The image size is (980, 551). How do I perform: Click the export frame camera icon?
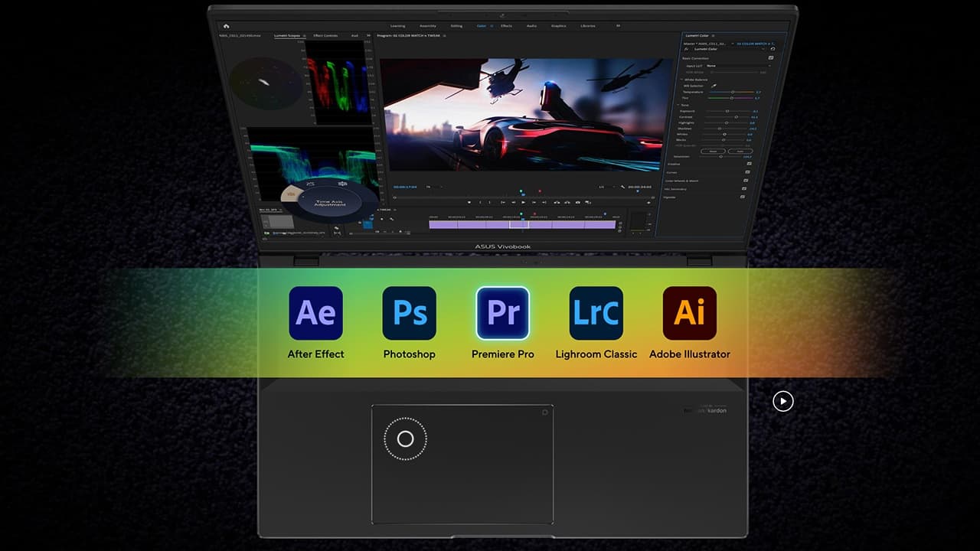click(578, 202)
